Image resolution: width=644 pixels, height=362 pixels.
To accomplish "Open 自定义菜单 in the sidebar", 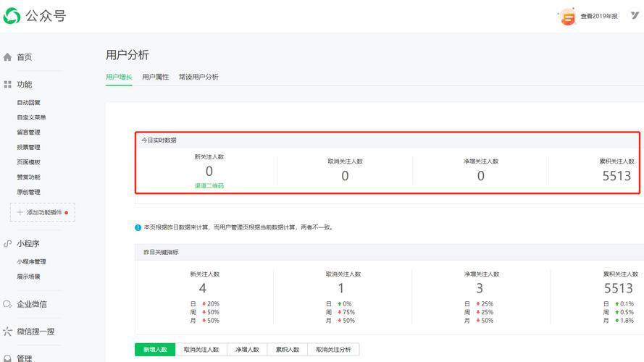I will [32, 117].
